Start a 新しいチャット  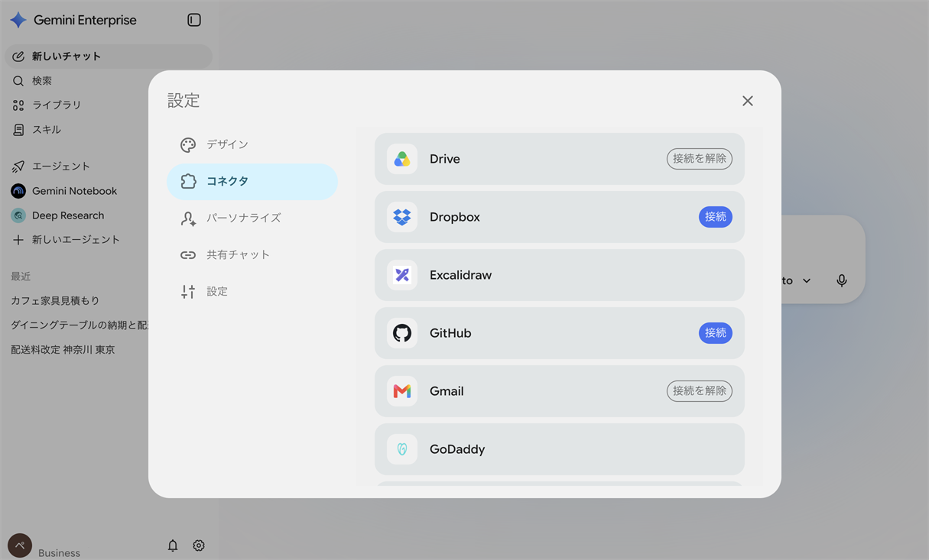coord(109,57)
